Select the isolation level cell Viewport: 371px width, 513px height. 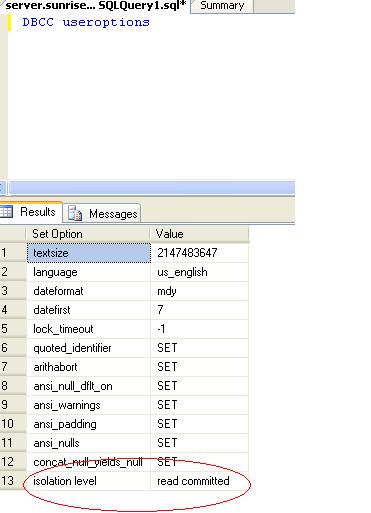pos(89,481)
